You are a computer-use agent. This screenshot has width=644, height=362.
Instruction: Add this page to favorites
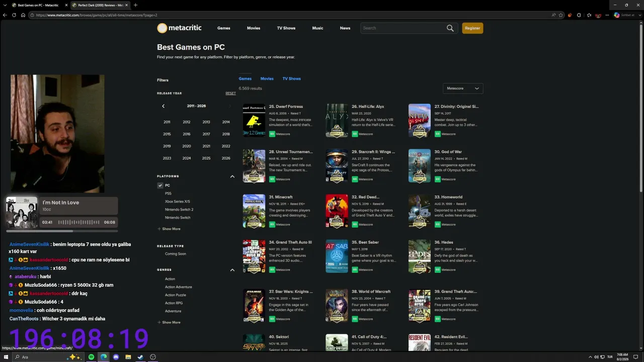pos(560,15)
